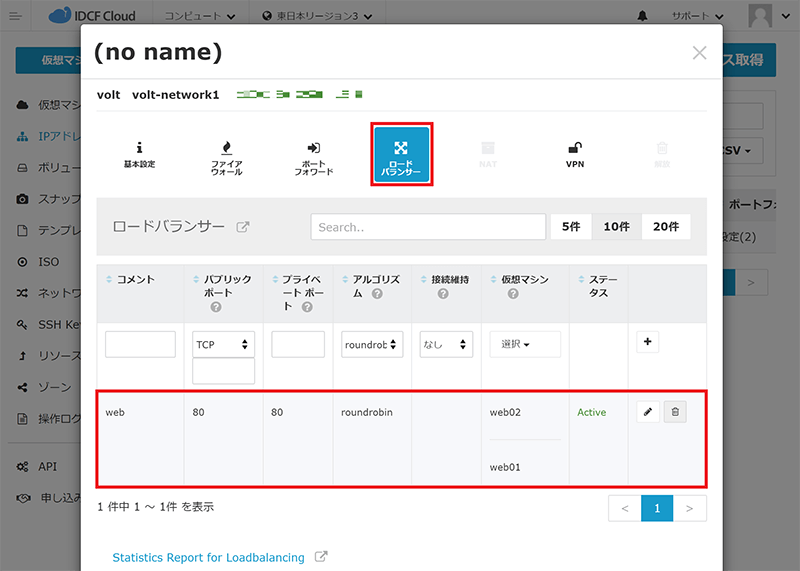Click the pencil edit icon for web rule
The width and height of the screenshot is (800, 571).
648,412
